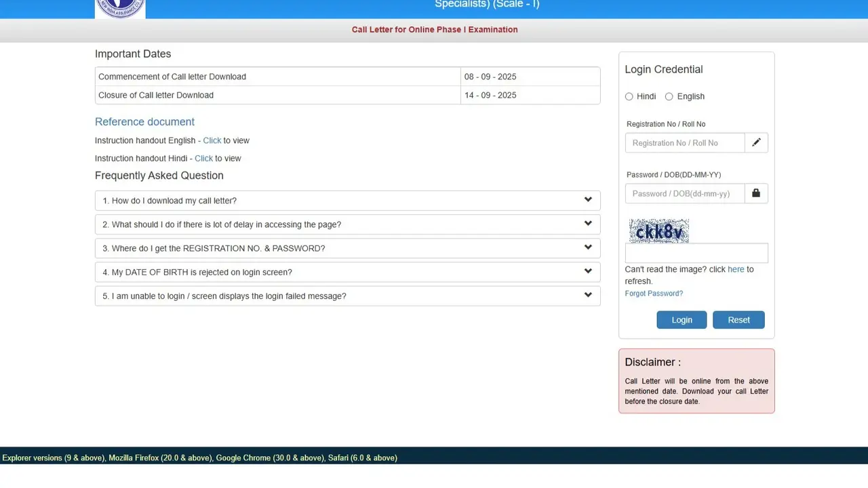This screenshot has height=488, width=868.
Task: Click the captcha image showing ckk8v
Action: 658,231
